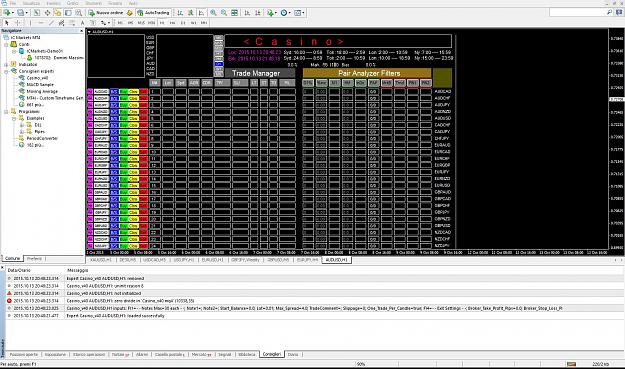
Task: Open the arrows objects dropdown
Action: (105, 23)
